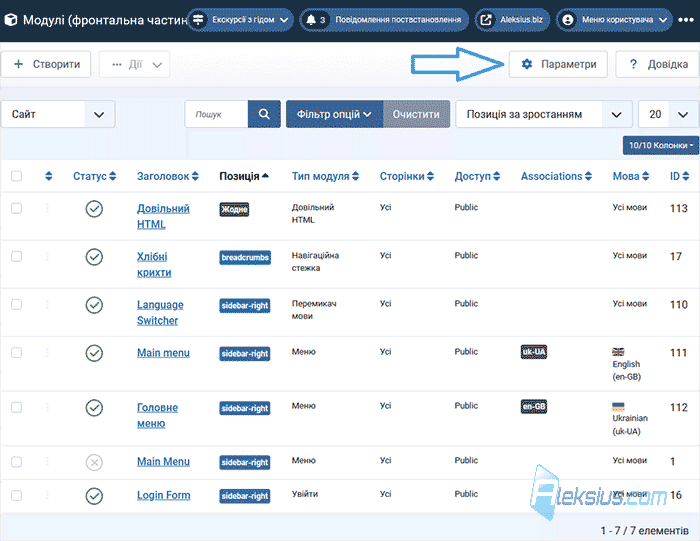The height and width of the screenshot is (541, 700).
Task: Click drag handle of Хлібні крихти row
Action: click(47, 257)
